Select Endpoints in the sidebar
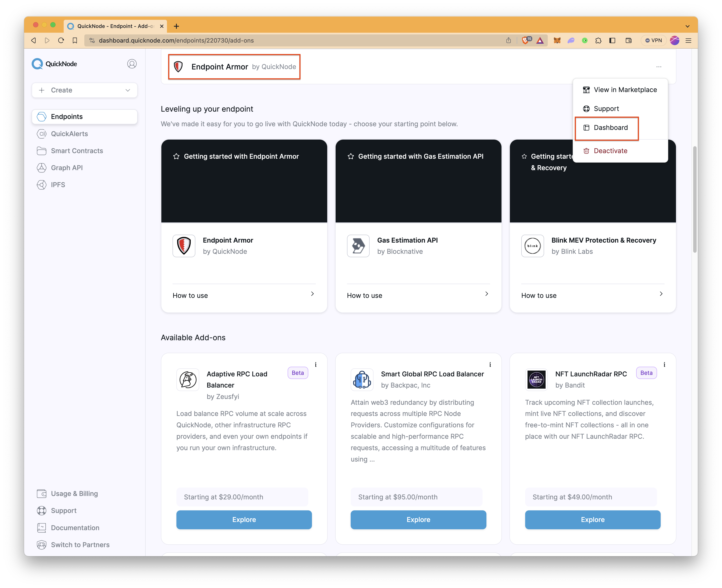The image size is (722, 588). click(85, 117)
